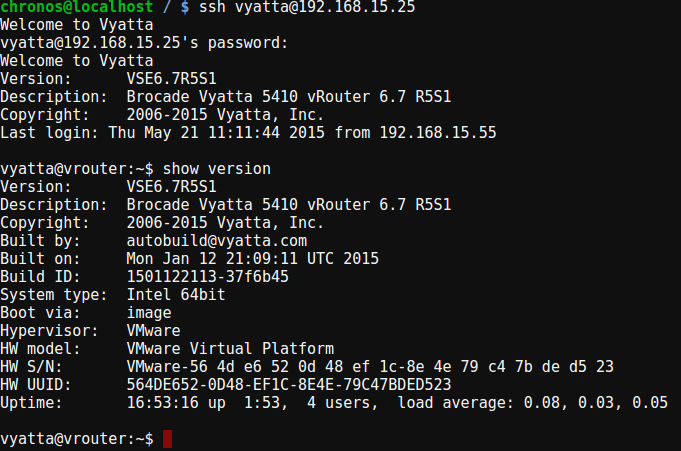This screenshot has height=451, width=681.
Task: Click the 'Boot via' image value
Action: pos(150,313)
